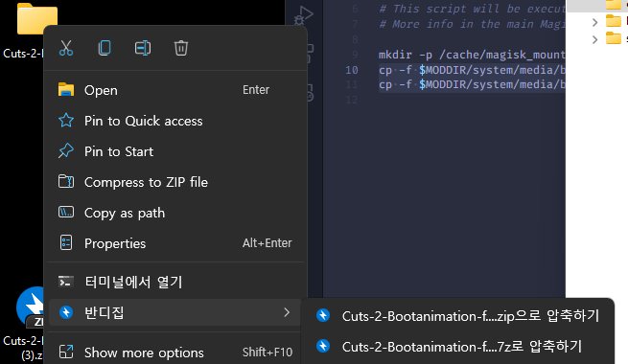Click line number 10 in editor gutter

(351, 70)
